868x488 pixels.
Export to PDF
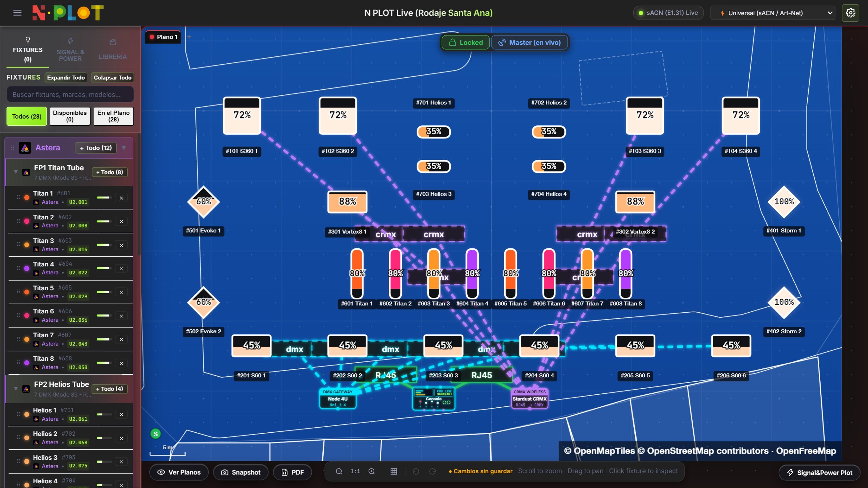pos(292,472)
